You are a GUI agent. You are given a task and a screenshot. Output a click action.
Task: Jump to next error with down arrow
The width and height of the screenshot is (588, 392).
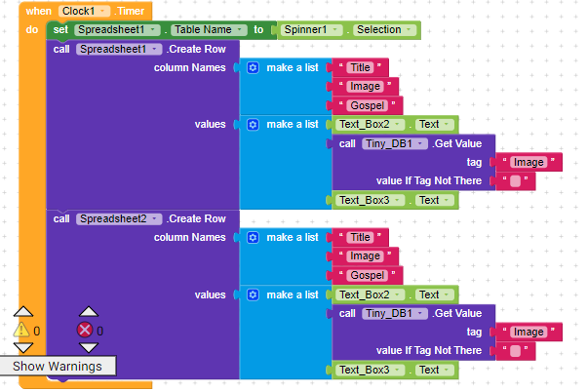tap(89, 348)
